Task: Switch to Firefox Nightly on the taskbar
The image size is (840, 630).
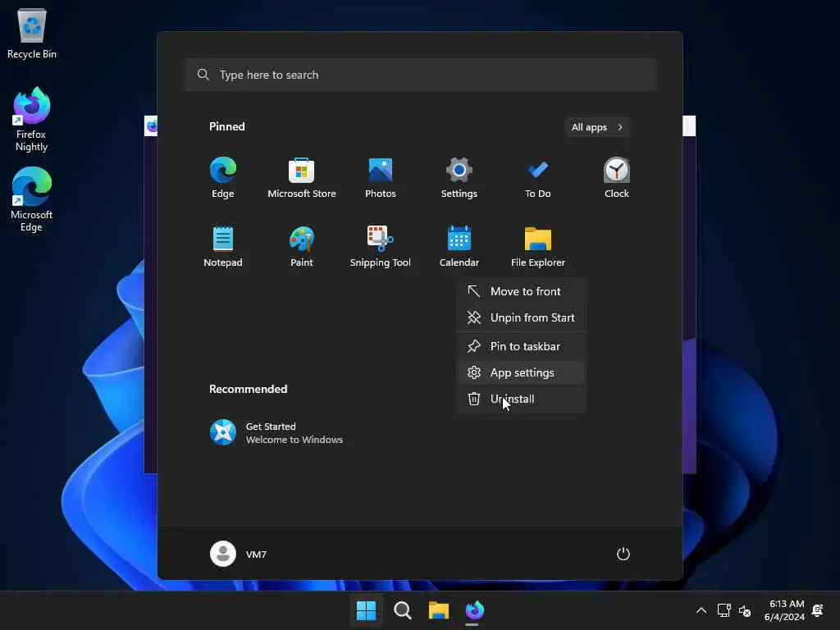Action: (x=475, y=610)
